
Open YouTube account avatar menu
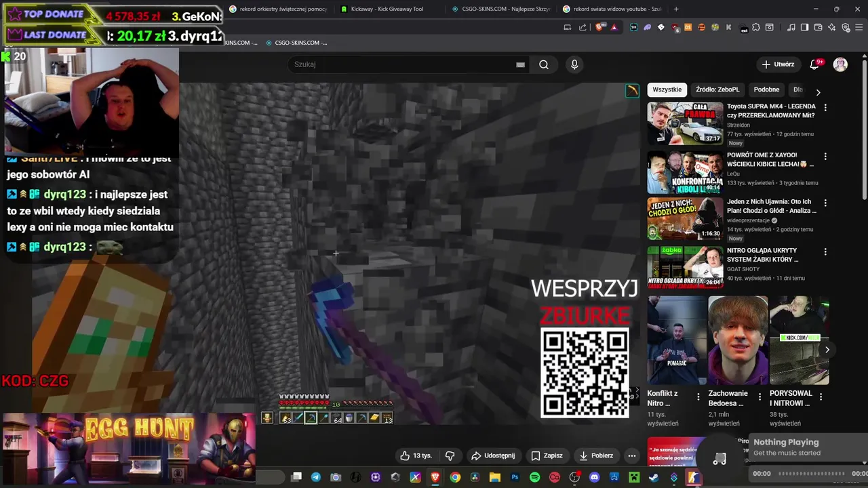pyautogui.click(x=840, y=64)
